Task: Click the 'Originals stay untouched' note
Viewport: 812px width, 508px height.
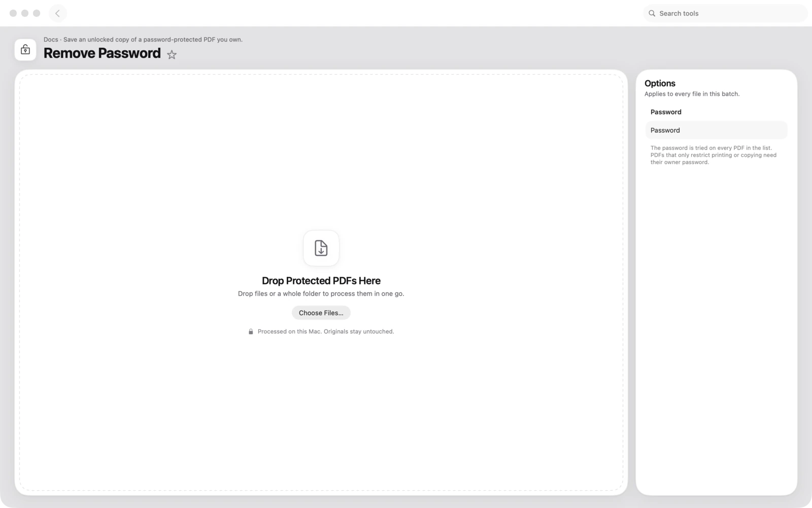Action: (x=326, y=332)
